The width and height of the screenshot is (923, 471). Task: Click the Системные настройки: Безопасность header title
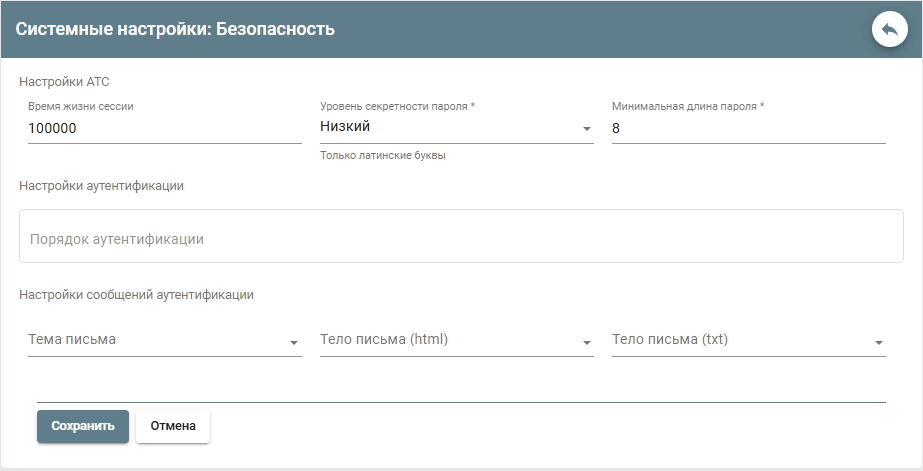(175, 29)
